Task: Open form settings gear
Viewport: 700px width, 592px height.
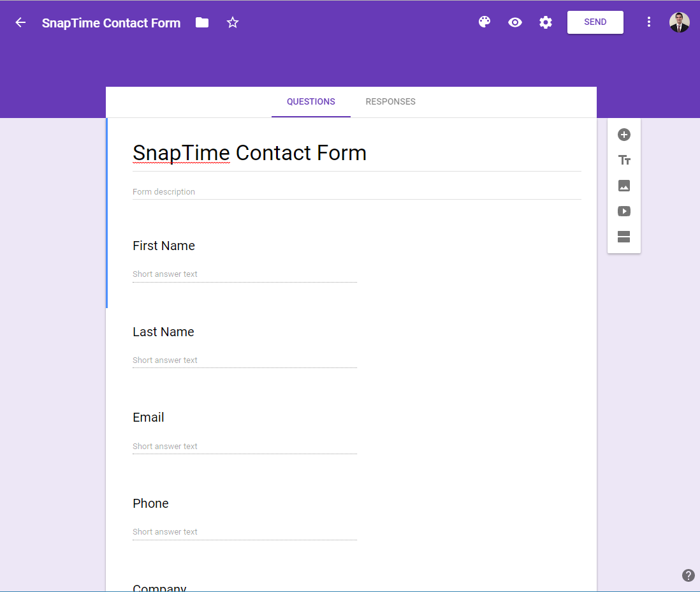Action: pyautogui.click(x=545, y=22)
